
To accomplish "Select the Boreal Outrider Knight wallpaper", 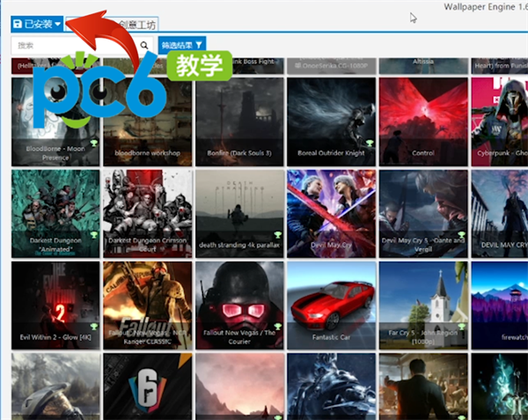I will (332, 122).
